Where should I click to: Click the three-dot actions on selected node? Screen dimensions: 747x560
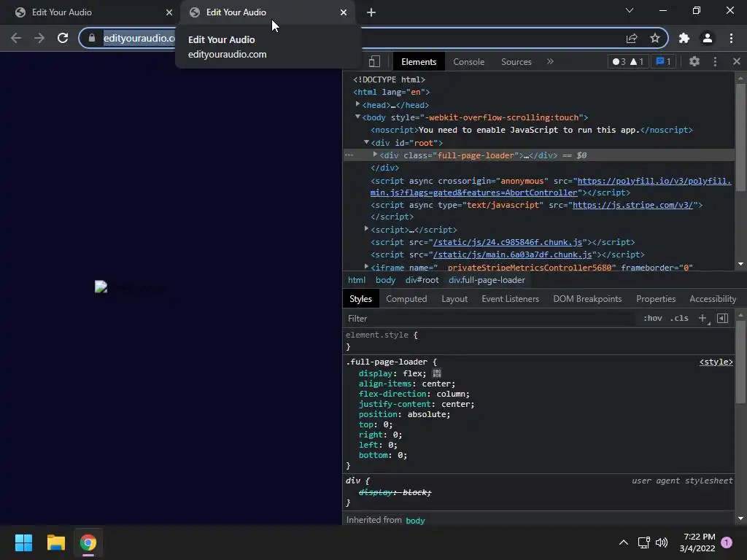tap(349, 155)
